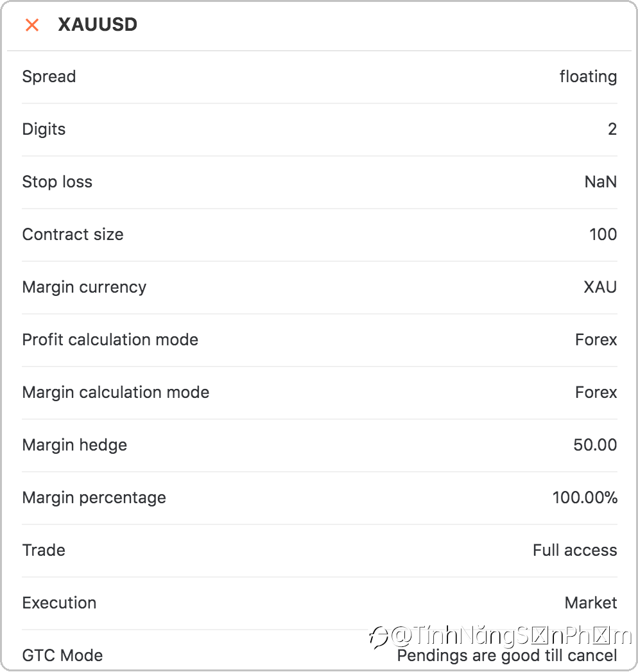This screenshot has width=638, height=672.
Task: Click the Stop loss label
Action: point(57,182)
